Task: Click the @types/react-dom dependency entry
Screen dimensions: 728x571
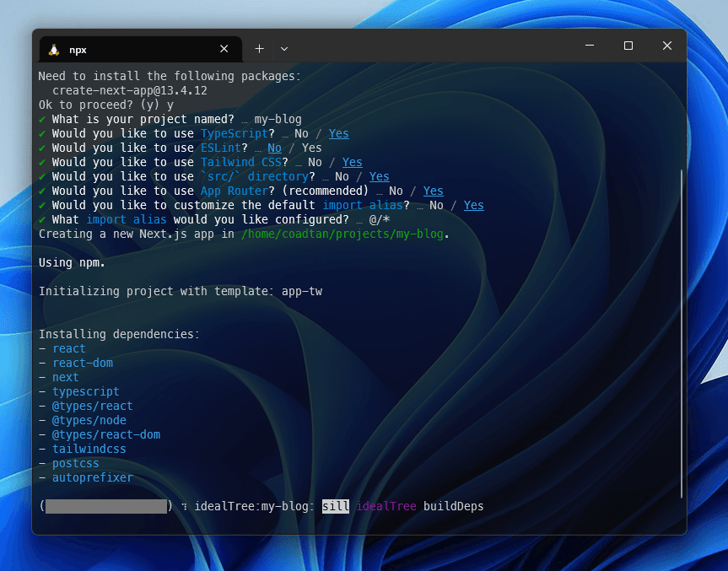Action: click(x=105, y=435)
